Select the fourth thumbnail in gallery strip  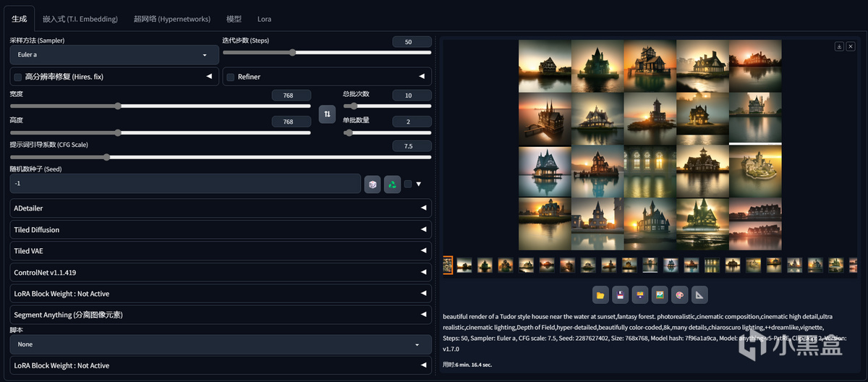coord(506,266)
